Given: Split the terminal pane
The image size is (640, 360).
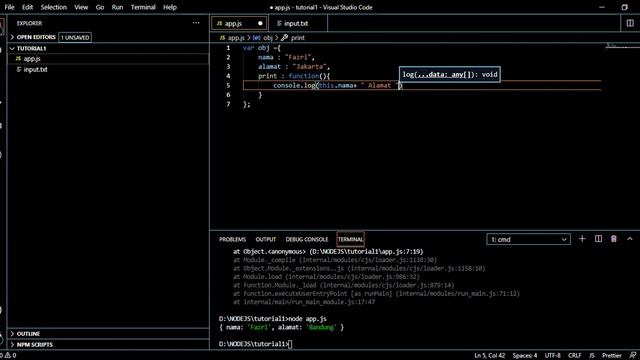Looking at the screenshot, I should point(598,239).
